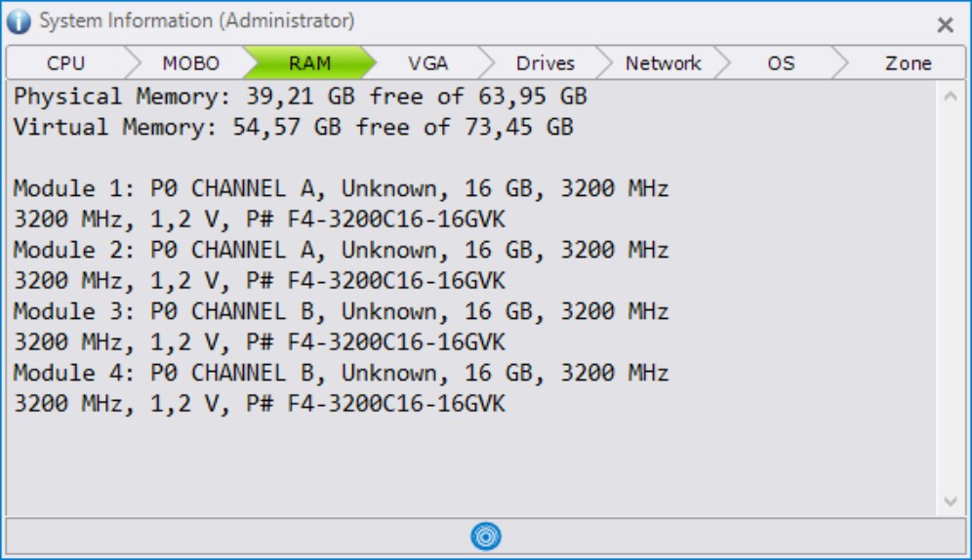Open the MOBO tab
This screenshot has height=560, width=972.
pyautogui.click(x=190, y=63)
